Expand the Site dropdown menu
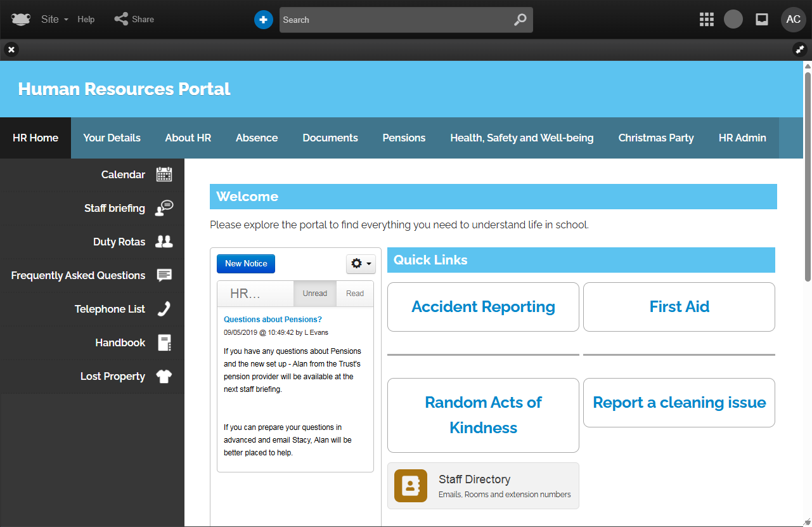812x527 pixels. click(x=54, y=20)
